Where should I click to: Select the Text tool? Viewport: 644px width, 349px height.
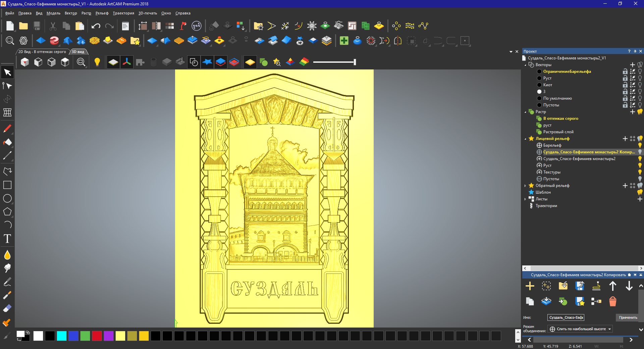point(7,239)
